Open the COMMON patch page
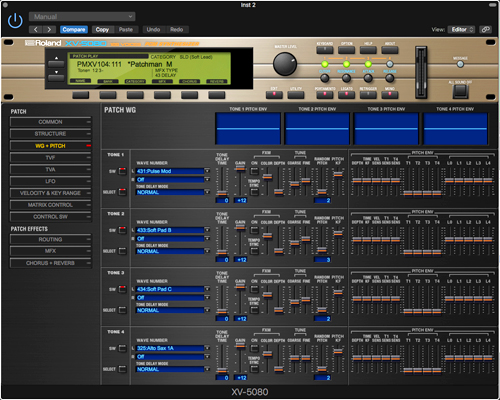Viewport: 500px width, 400px height. [x=50, y=122]
